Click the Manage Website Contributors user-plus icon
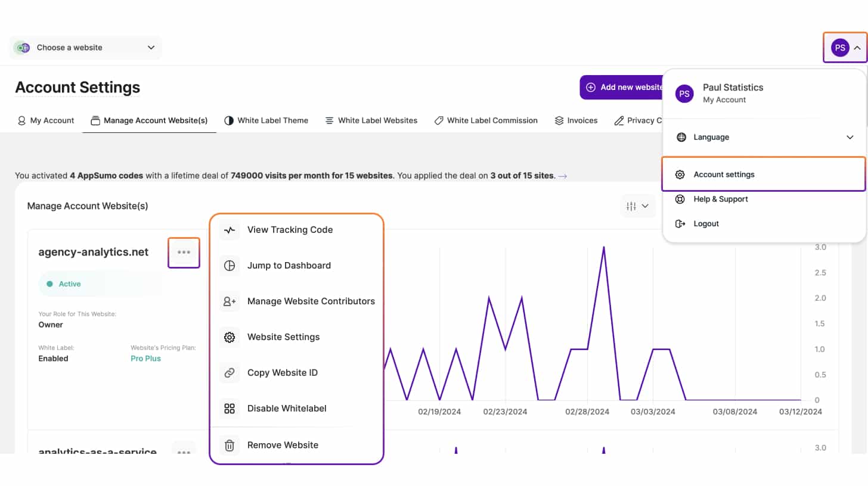This screenshot has height=486, width=868. [230, 301]
